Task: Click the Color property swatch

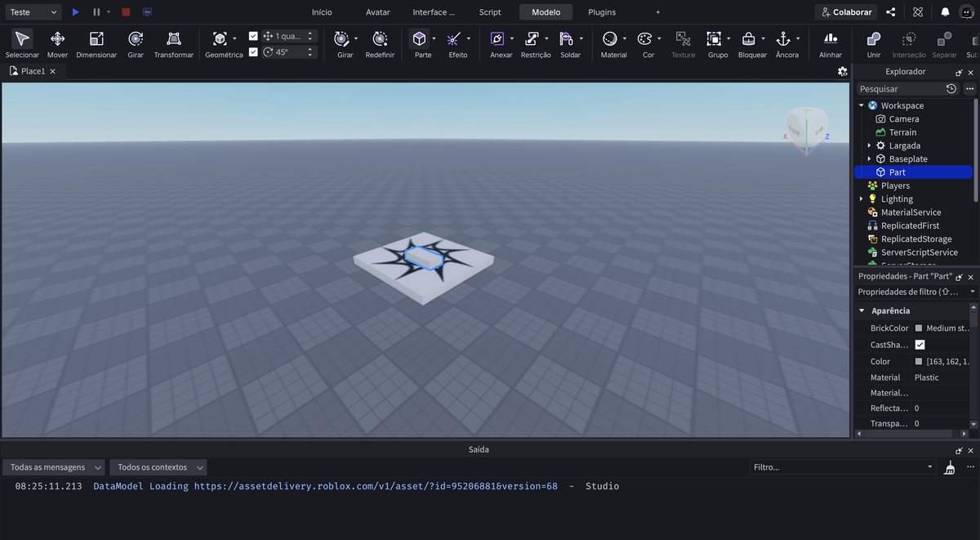Action: [919, 361]
